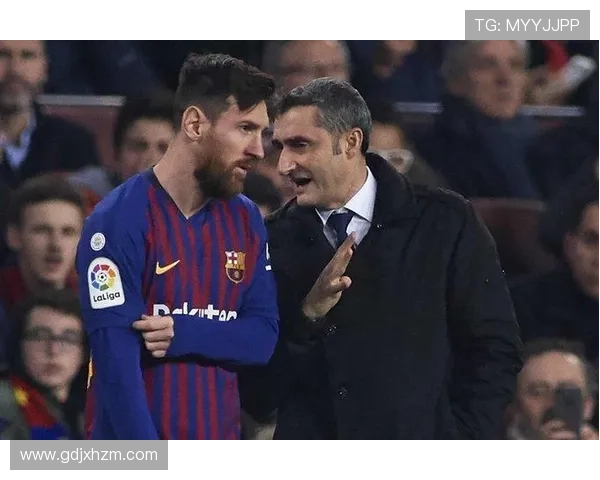Click the Barcelona club crest on jersey

coord(235,266)
